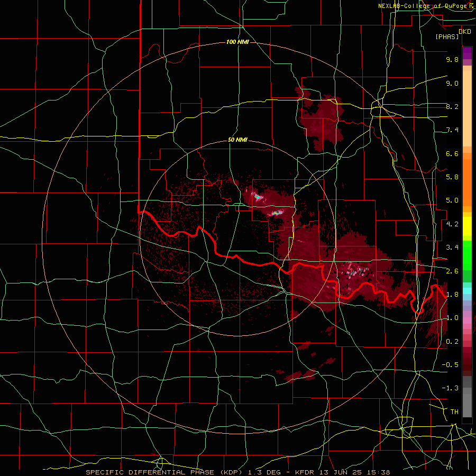
Task: Pick the purple top segment of color bar
Action: coord(467,53)
